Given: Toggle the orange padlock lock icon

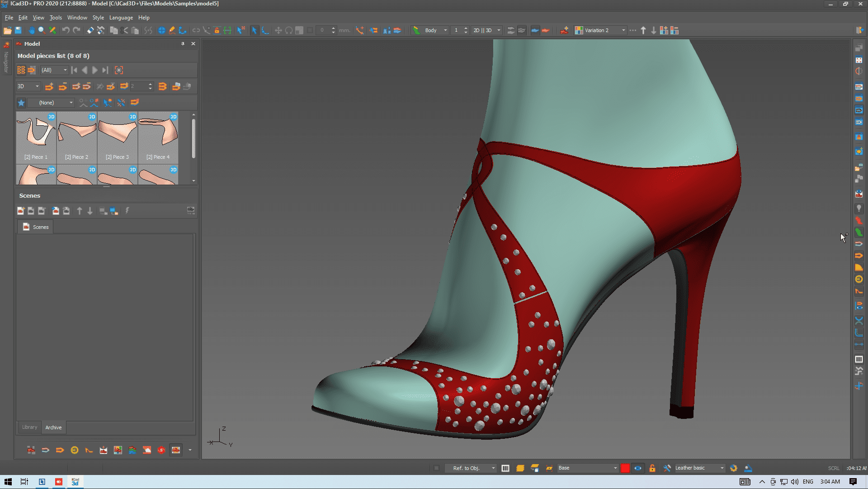Looking at the screenshot, I should [x=652, y=468].
